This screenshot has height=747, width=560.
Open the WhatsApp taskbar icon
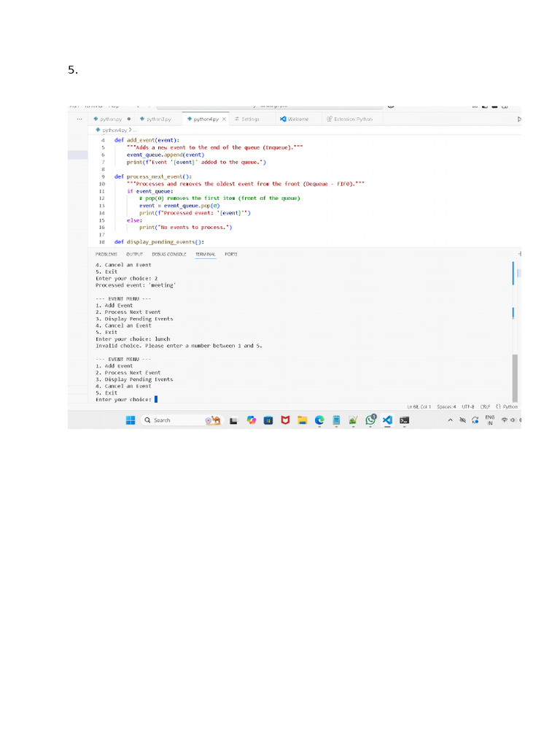click(x=370, y=419)
